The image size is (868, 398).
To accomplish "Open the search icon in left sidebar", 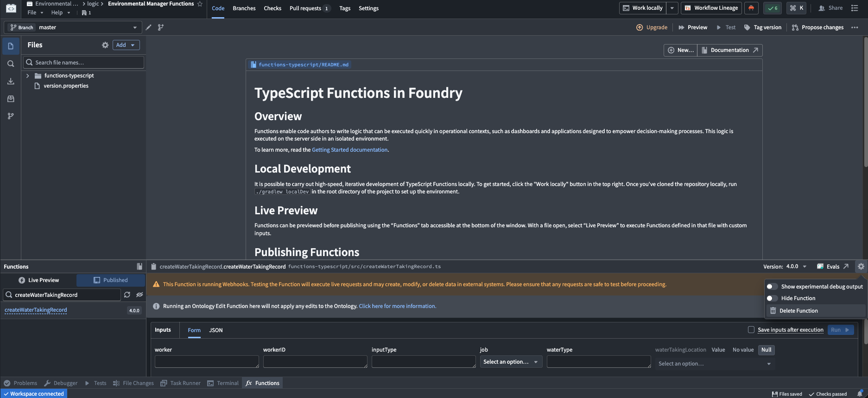I will [11, 64].
